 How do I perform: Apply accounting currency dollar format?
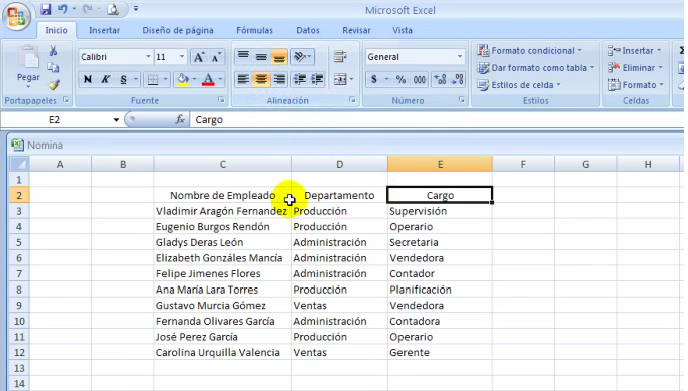click(x=374, y=79)
